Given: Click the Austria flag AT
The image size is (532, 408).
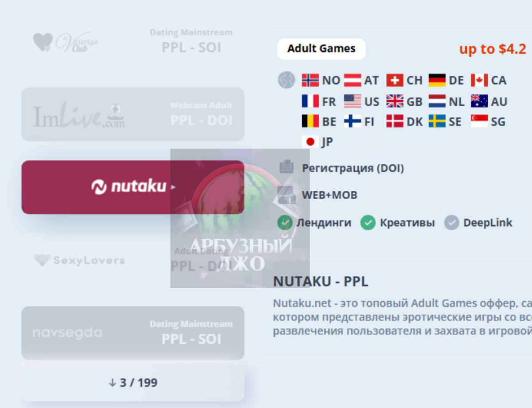Looking at the screenshot, I should click(x=353, y=80).
